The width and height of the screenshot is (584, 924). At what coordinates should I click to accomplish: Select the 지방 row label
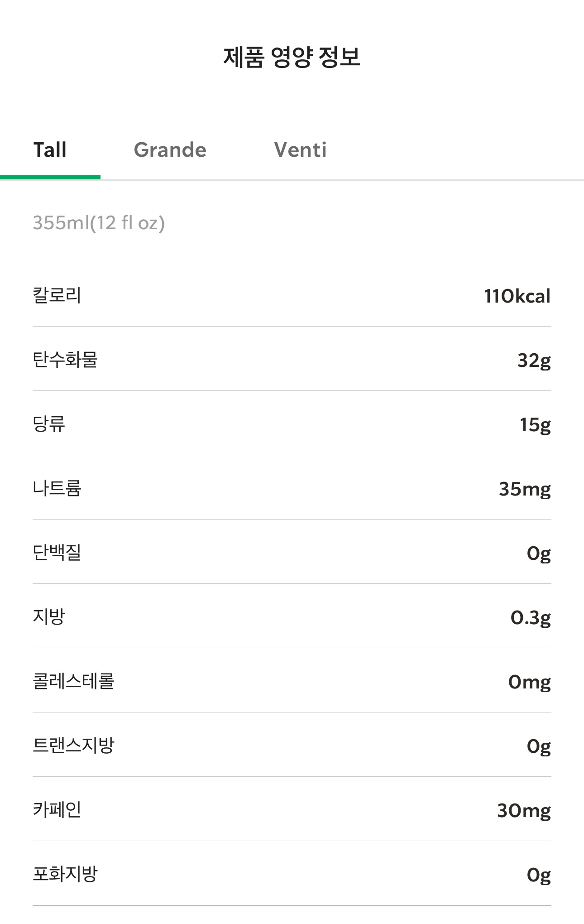[49, 617]
